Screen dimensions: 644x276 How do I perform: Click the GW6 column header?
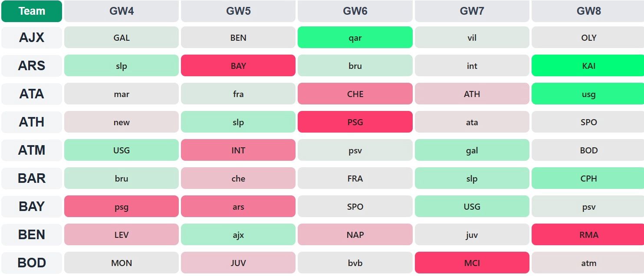[355, 11]
